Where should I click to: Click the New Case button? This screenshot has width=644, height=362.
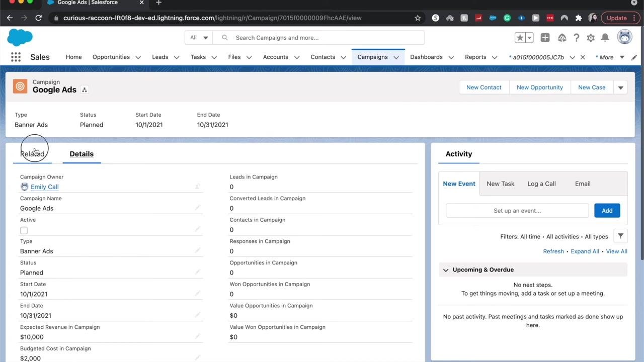point(592,87)
